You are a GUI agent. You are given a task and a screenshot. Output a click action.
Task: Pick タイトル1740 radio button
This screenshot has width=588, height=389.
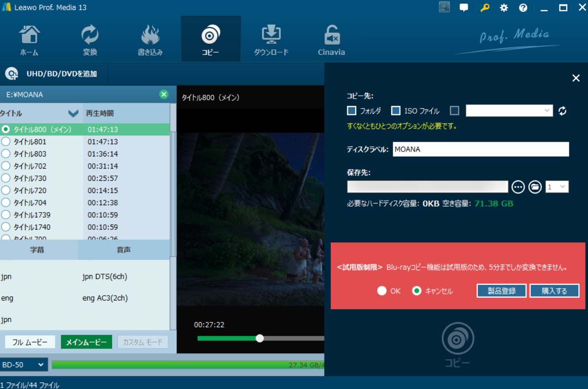click(6, 227)
